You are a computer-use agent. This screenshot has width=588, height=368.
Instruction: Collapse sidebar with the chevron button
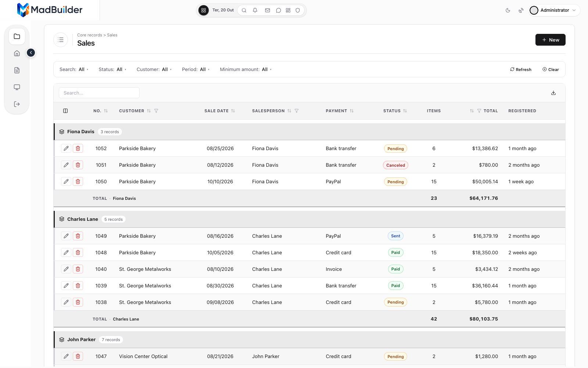[31, 53]
